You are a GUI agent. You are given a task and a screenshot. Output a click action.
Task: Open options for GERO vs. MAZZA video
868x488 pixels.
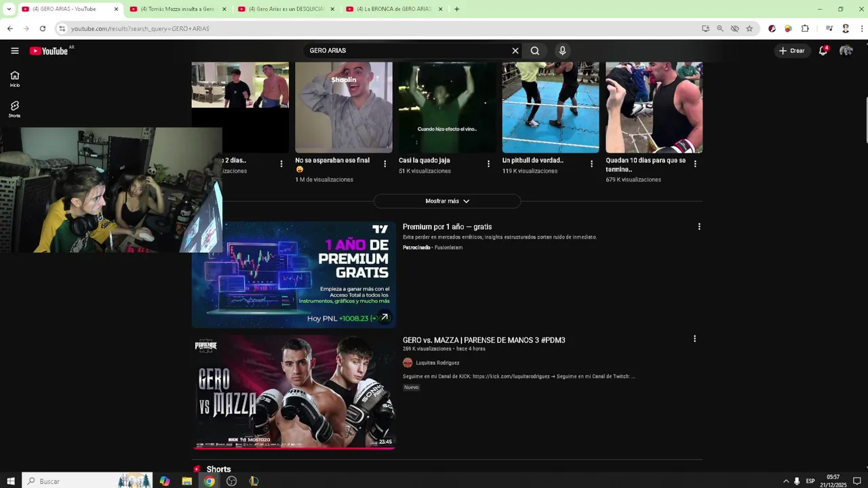point(694,339)
